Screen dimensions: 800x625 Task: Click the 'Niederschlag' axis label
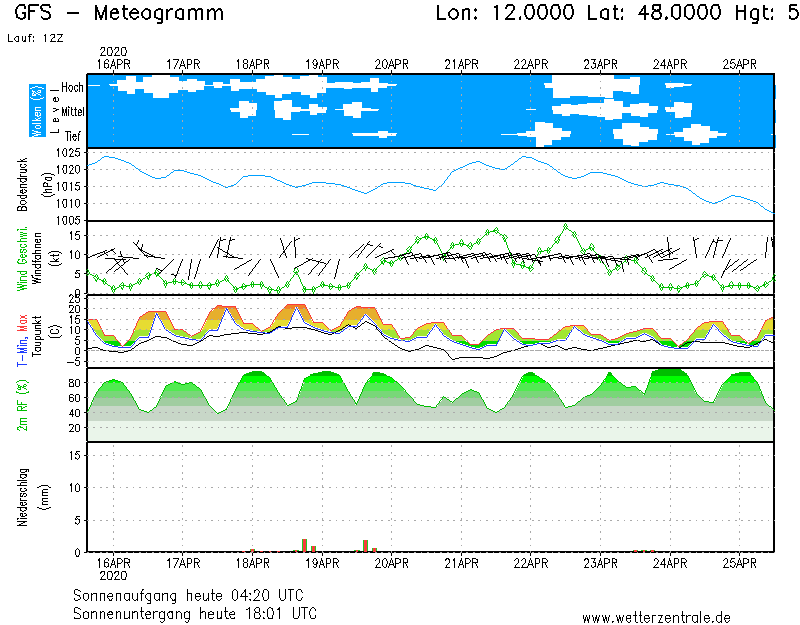[x=22, y=497]
